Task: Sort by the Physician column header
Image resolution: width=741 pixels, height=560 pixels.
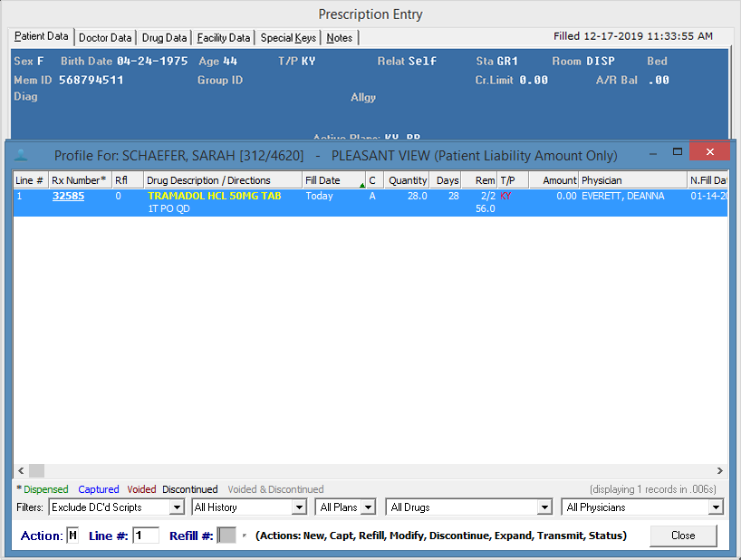Action: [631, 180]
